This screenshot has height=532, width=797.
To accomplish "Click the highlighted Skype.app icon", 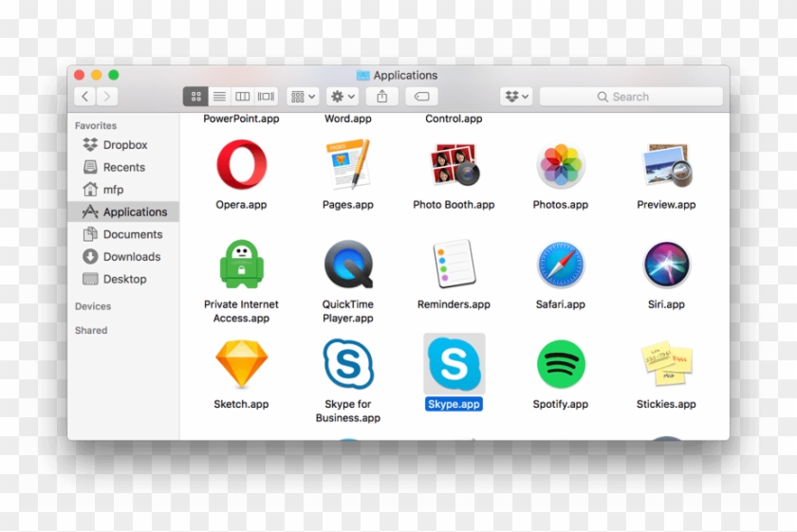I will pyautogui.click(x=454, y=364).
